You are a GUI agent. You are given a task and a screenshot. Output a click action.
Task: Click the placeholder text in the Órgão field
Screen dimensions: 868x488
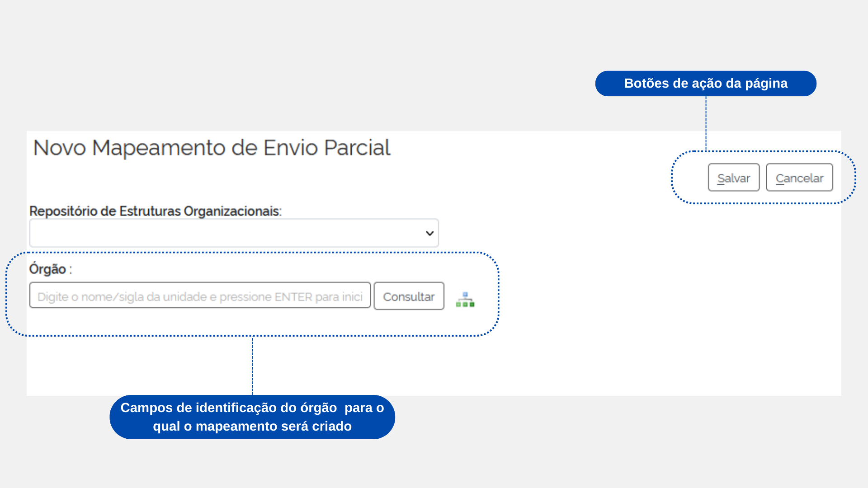point(199,297)
